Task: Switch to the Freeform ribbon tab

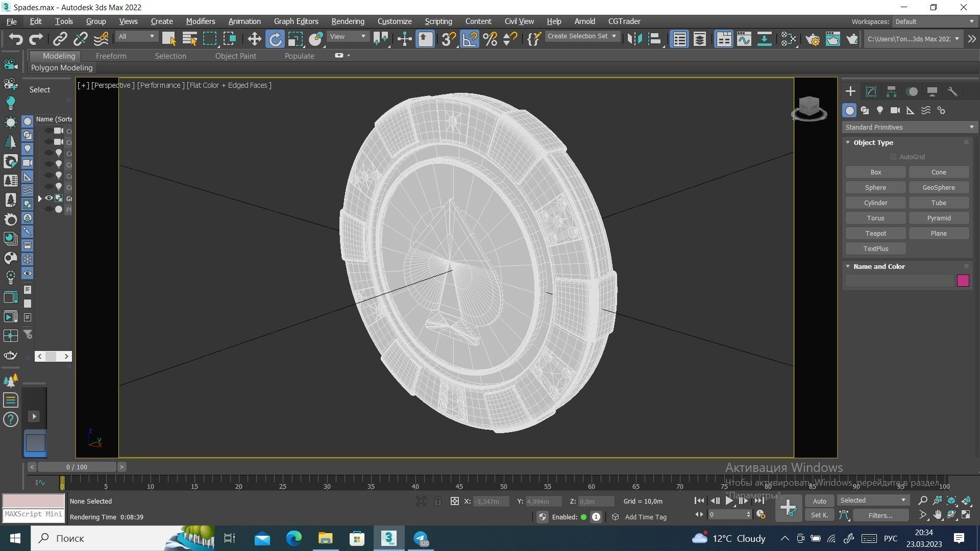Action: [111, 56]
